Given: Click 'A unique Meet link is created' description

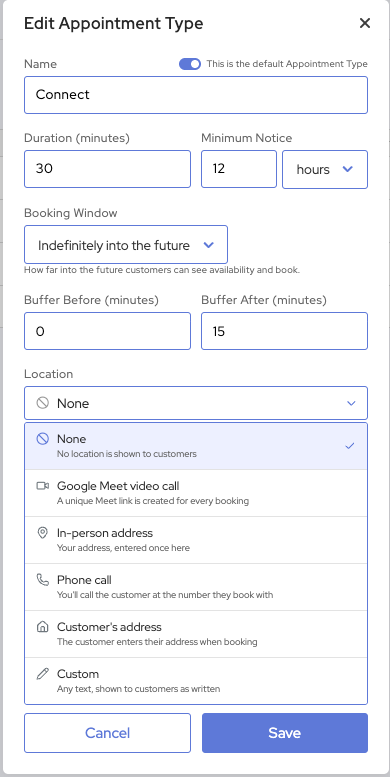Looking at the screenshot, I should 153,501.
